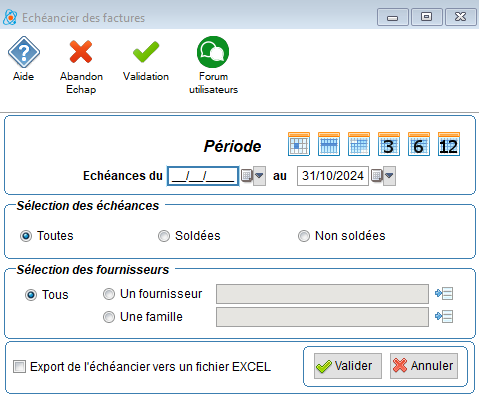Select the Non soldées radio button

pos(304,236)
